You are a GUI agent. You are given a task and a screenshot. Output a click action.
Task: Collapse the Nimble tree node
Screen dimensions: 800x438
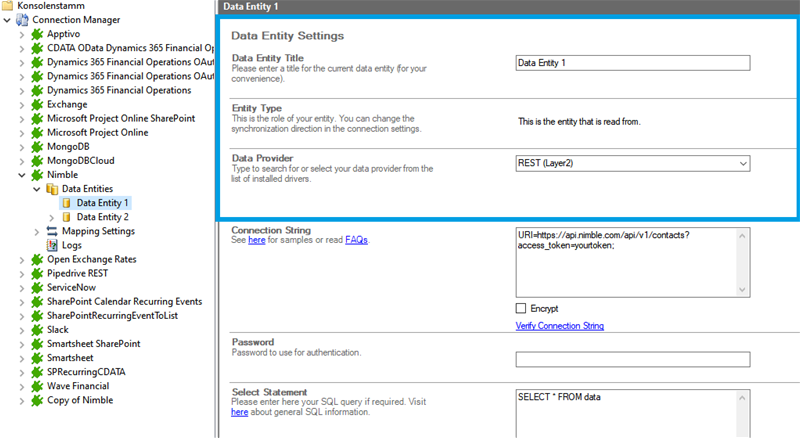tap(23, 175)
